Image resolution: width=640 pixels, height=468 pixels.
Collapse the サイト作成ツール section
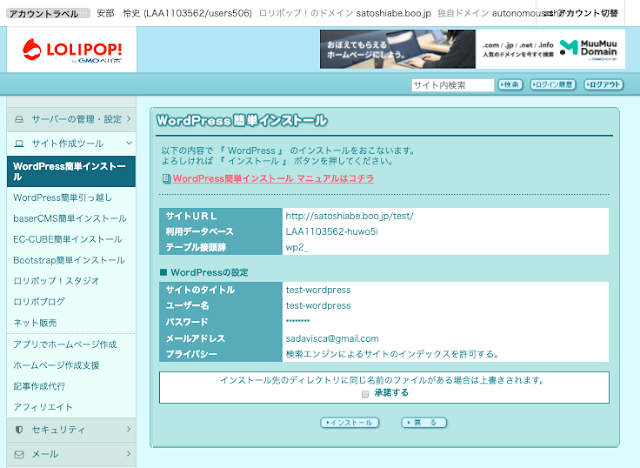tap(128, 143)
